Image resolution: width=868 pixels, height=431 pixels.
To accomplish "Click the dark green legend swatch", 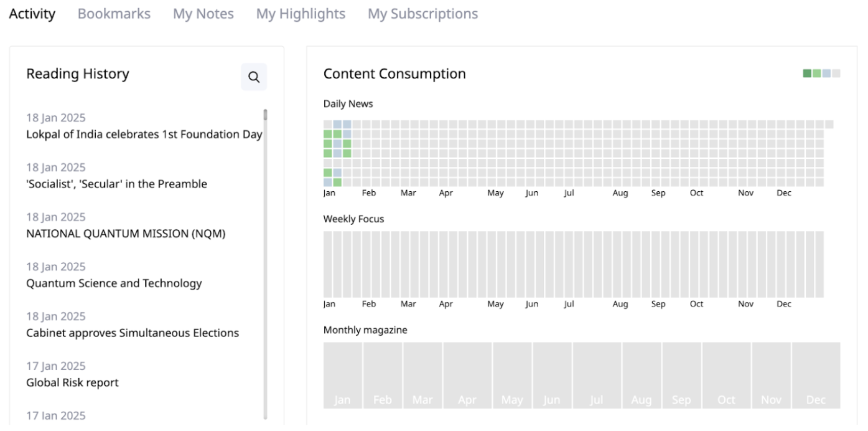I will pyautogui.click(x=807, y=73).
